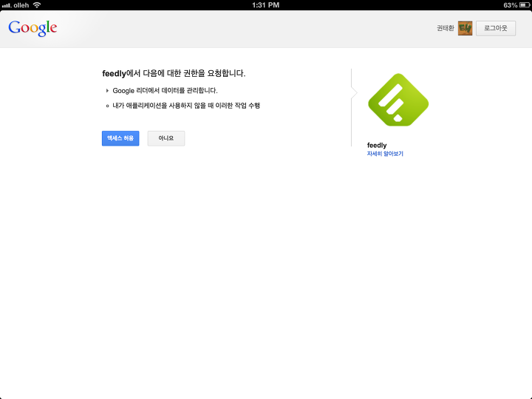The image size is (532, 399).
Task: Tap the Wi-Fi status icon
Action: click(37, 4)
